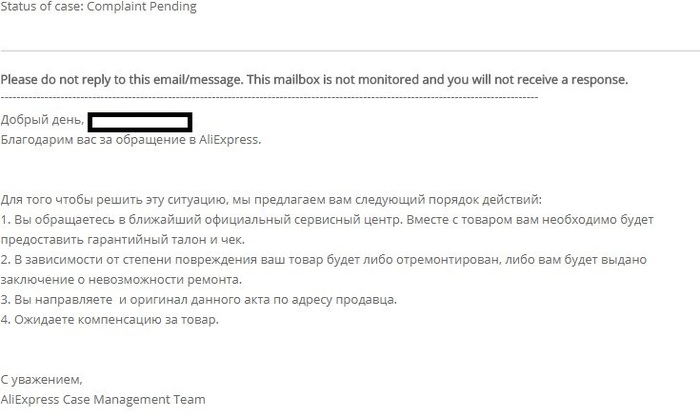The image size is (700, 418).
Task: Click the closing "С уважением"
Action: pos(41,380)
